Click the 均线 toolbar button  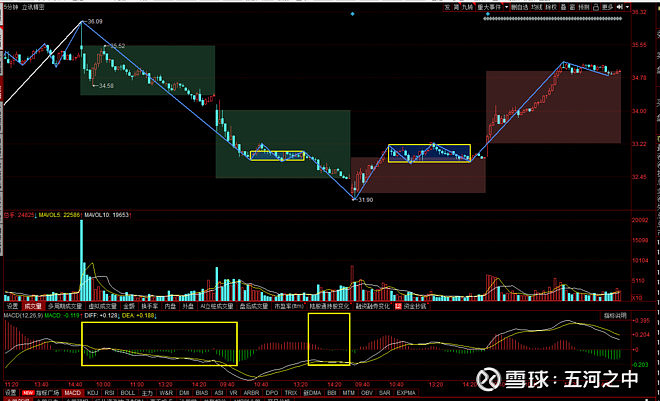point(537,7)
